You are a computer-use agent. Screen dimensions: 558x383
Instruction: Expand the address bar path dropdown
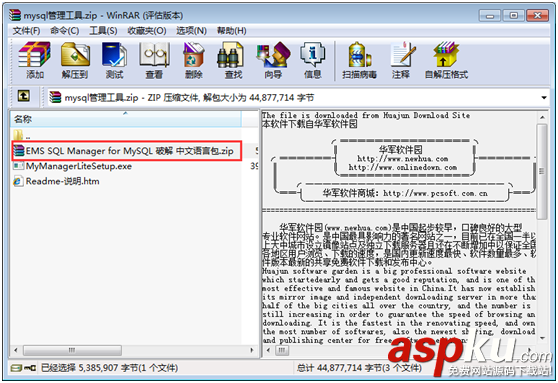tap(544, 98)
